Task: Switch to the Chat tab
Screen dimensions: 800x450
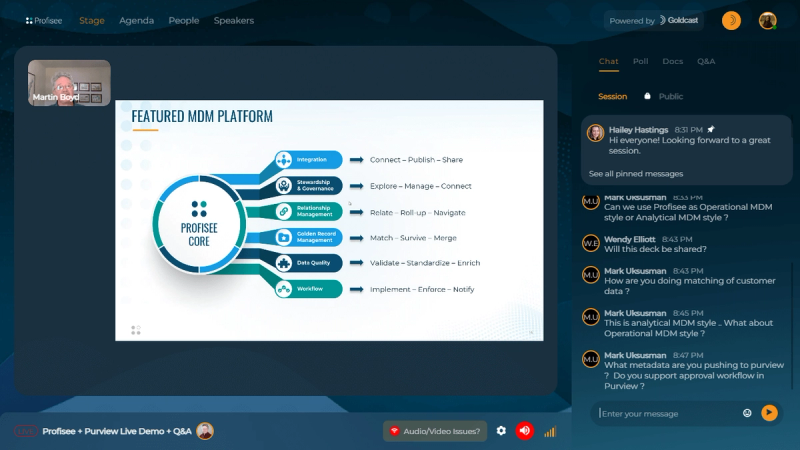Action: pos(608,61)
